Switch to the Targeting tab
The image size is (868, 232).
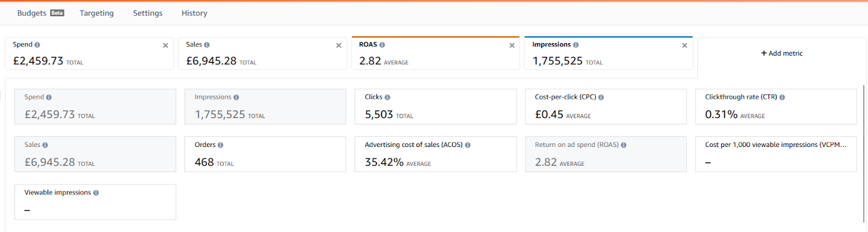[97, 13]
